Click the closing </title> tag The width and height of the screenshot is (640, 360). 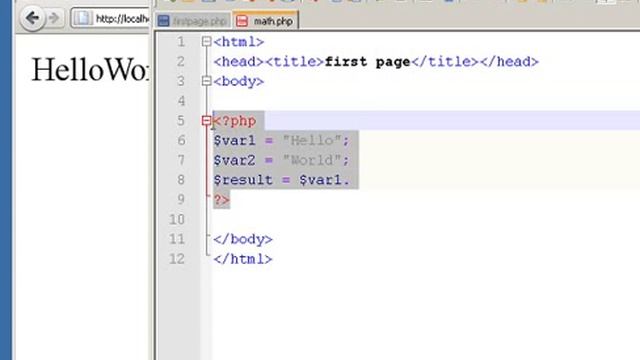tap(445, 62)
